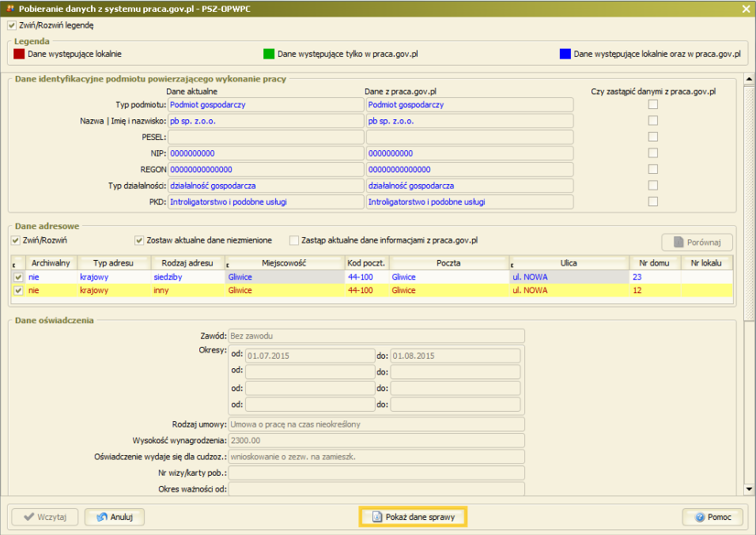Click the green legend color square

(x=269, y=54)
